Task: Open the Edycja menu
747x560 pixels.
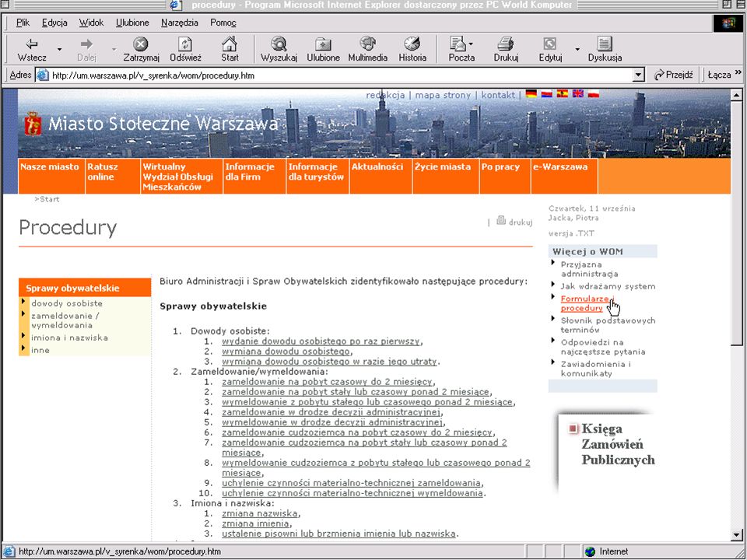Action: click(54, 23)
